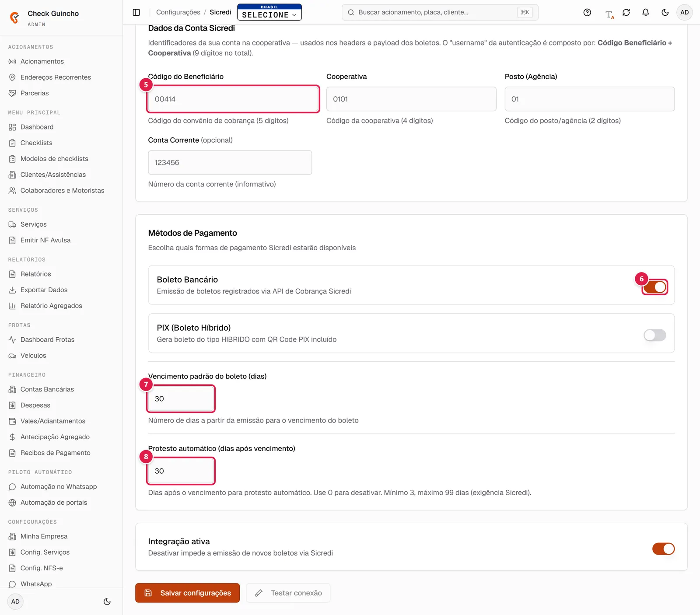Viewport: 700px width, 615px height.
Task: Click the Colaboradores e Motoristas icon
Action: coord(12,190)
